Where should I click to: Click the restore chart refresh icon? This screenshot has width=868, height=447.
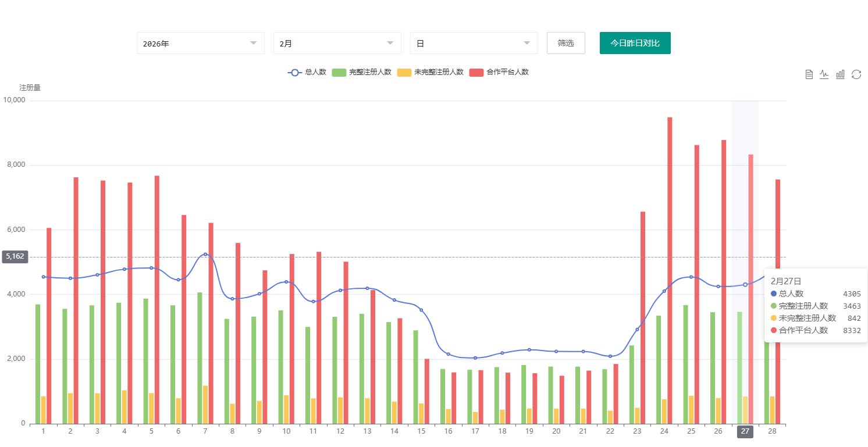(856, 74)
